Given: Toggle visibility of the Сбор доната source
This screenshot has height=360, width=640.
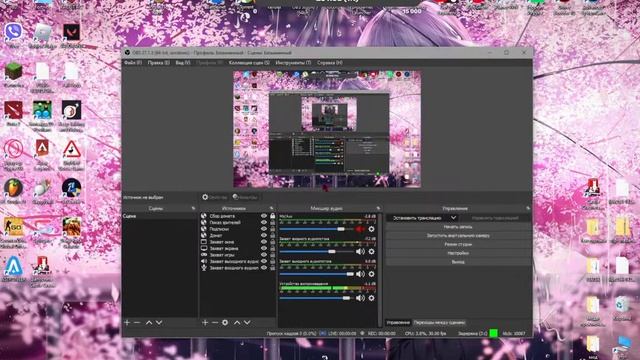Looking at the screenshot, I should click(264, 216).
